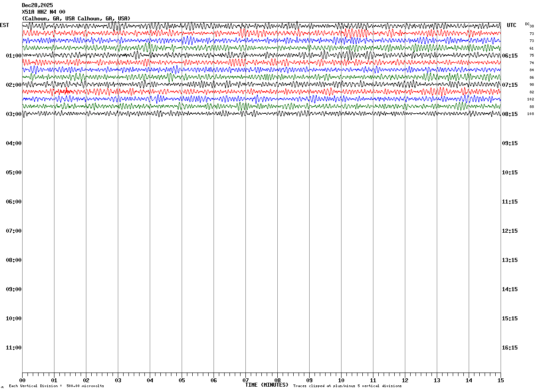The image size is (536, 392).
Task: Click minute marker "10" on the time axis
Action: [341, 380]
